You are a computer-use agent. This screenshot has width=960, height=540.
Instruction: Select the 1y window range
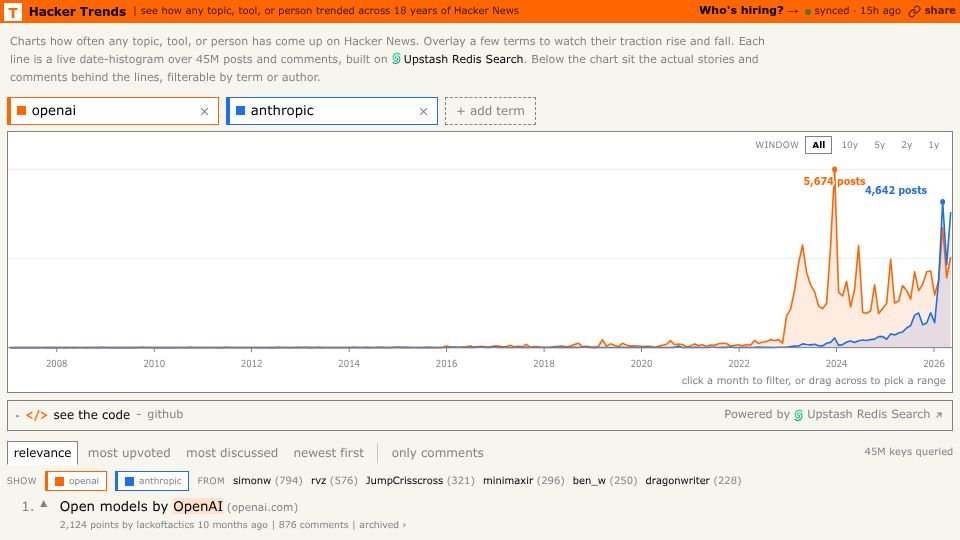pos(934,145)
